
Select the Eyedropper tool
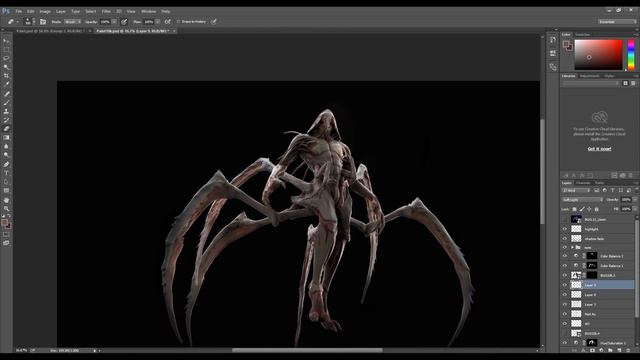click(6, 84)
